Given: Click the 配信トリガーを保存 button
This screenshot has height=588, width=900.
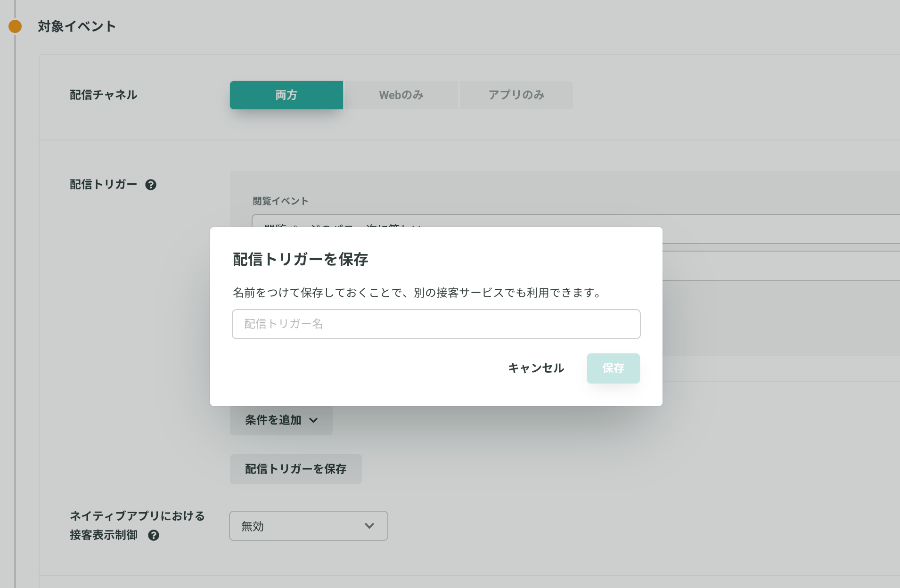Looking at the screenshot, I should coord(295,469).
